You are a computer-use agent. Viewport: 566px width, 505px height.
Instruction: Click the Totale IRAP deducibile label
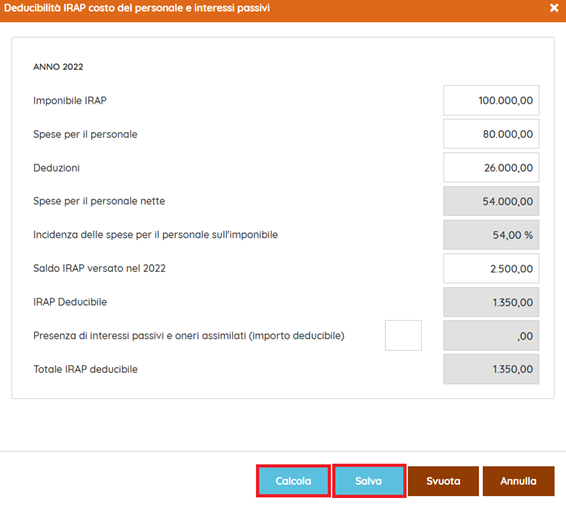coord(86,369)
